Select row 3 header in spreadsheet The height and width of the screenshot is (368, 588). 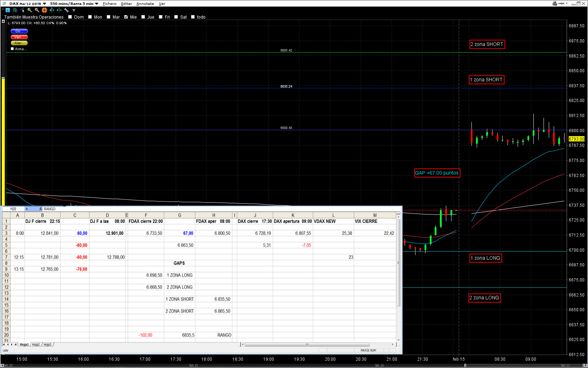click(x=6, y=233)
